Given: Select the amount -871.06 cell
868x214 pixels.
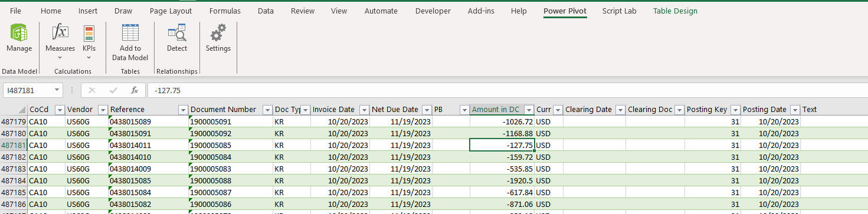Looking at the screenshot, I should (502, 204).
